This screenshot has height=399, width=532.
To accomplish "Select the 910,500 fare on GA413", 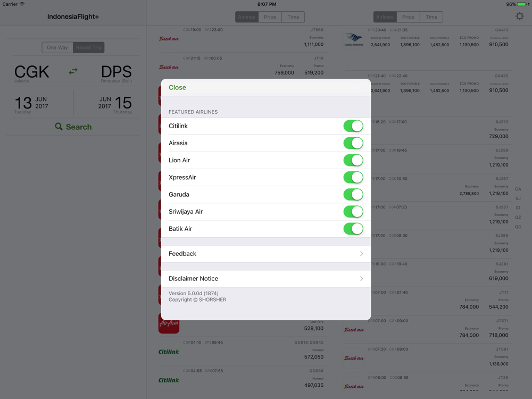I will (x=499, y=45).
